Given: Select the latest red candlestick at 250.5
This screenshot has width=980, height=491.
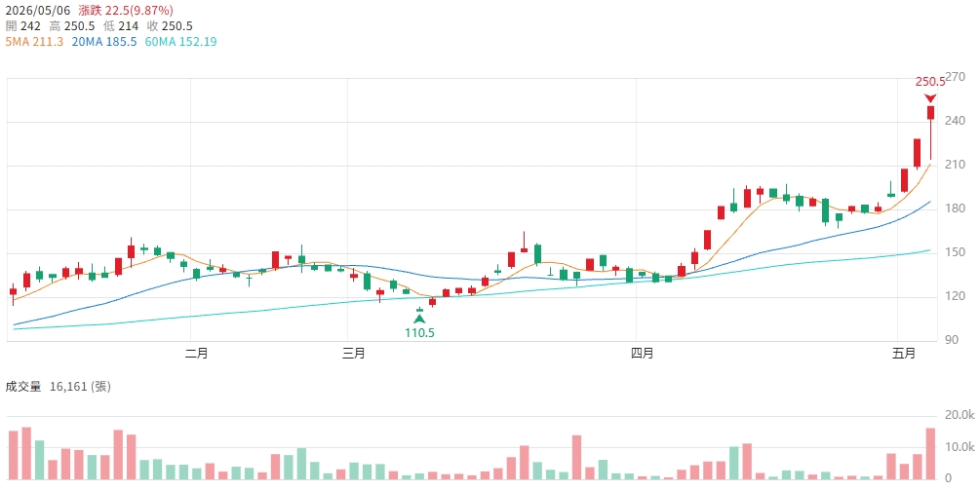Looking at the screenshot, I should point(930,132).
